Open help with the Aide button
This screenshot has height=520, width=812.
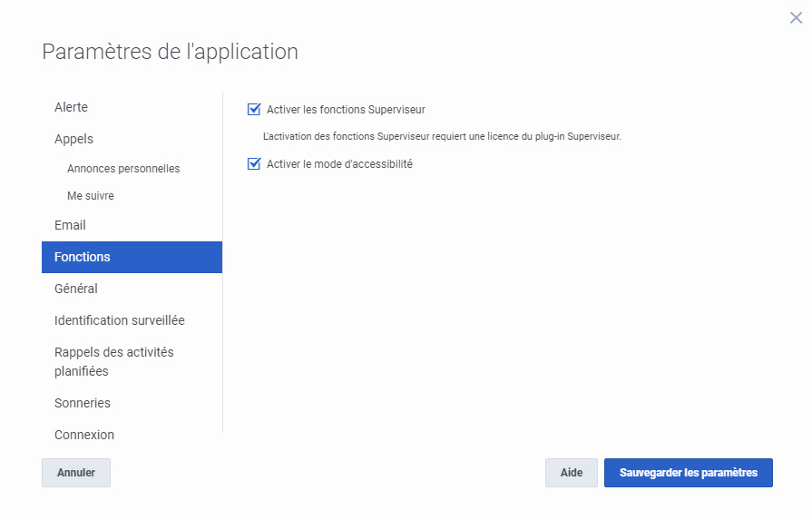[571, 473]
